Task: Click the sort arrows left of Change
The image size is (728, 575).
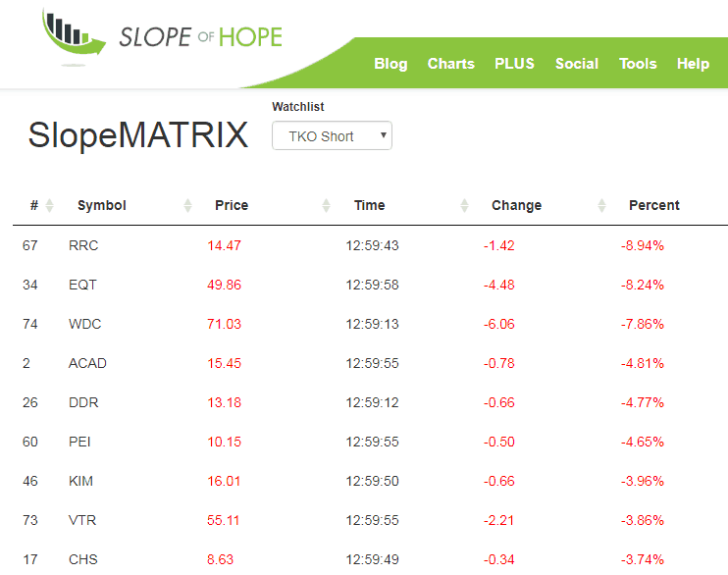Action: pyautogui.click(x=464, y=205)
